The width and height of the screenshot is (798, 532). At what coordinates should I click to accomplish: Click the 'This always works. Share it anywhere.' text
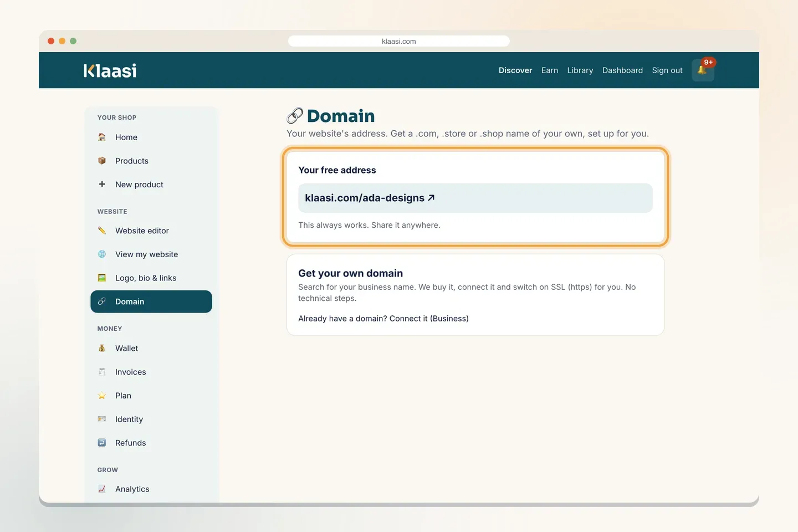[x=369, y=225]
